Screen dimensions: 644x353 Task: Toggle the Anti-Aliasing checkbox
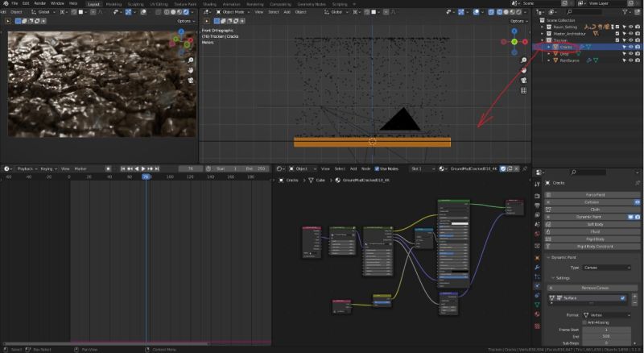584,322
